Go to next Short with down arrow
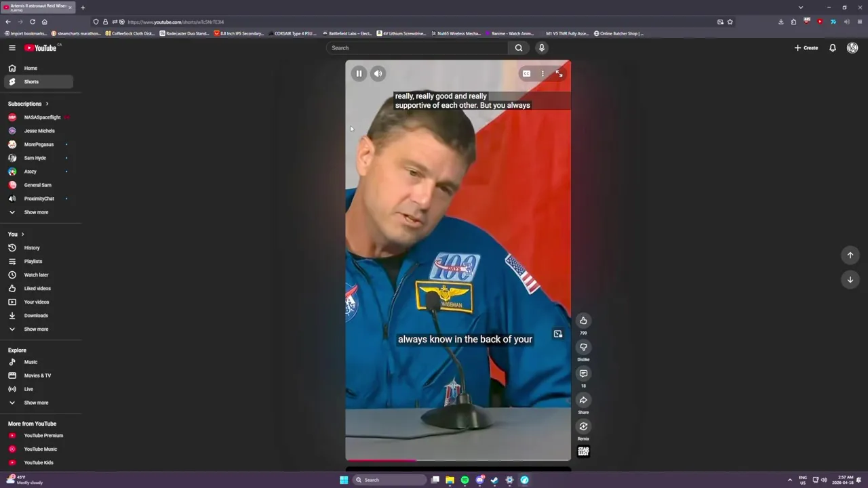This screenshot has height=488, width=868. (850, 279)
